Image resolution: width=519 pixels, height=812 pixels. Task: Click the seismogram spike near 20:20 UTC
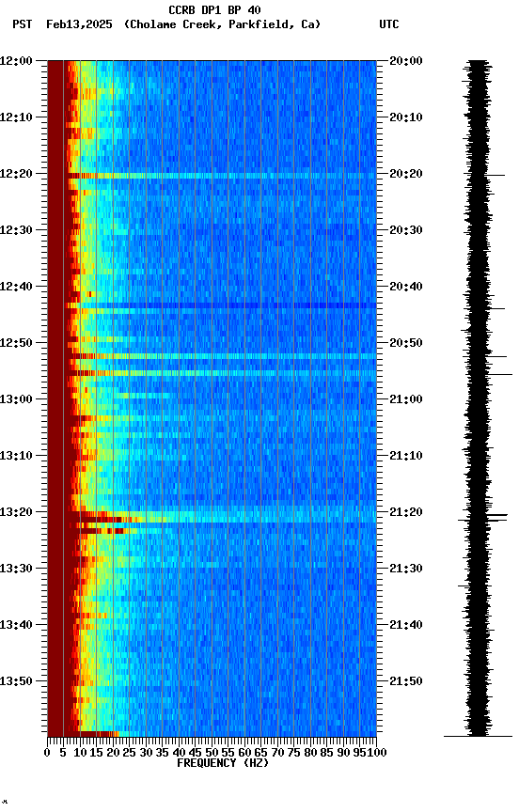pos(495,176)
